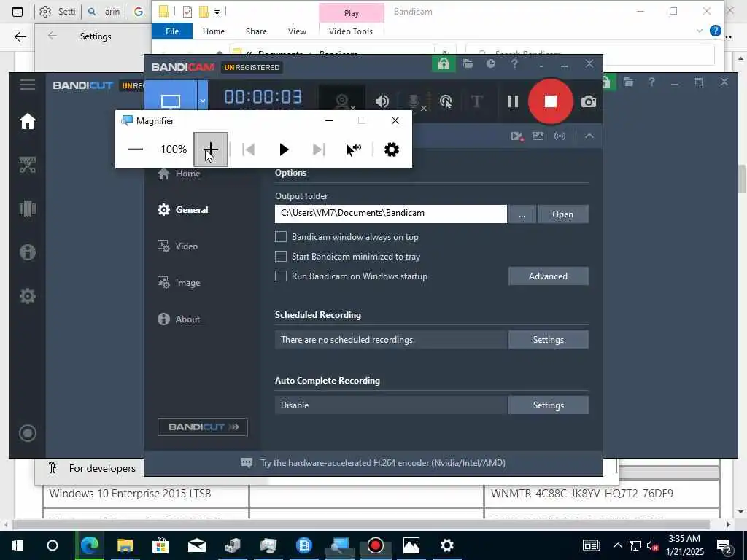Open the Image section in Bandicam
The width and height of the screenshot is (747, 560).
click(x=179, y=283)
